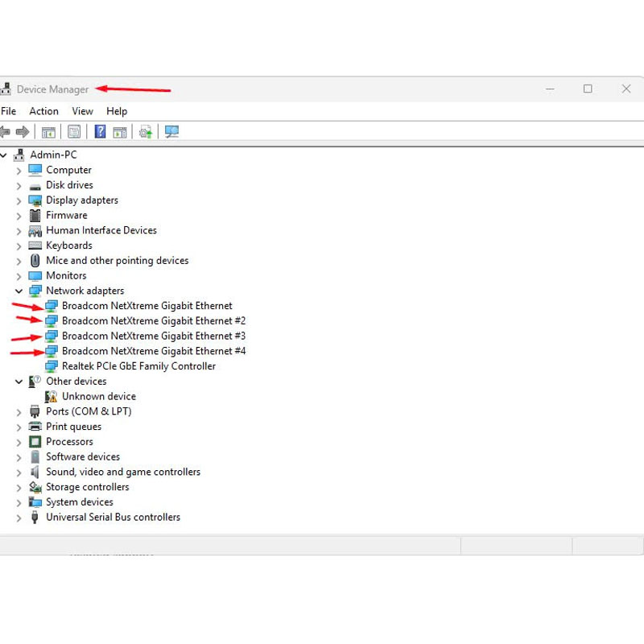
Task: Click the Scan for hardware changes icon
Action: click(171, 132)
